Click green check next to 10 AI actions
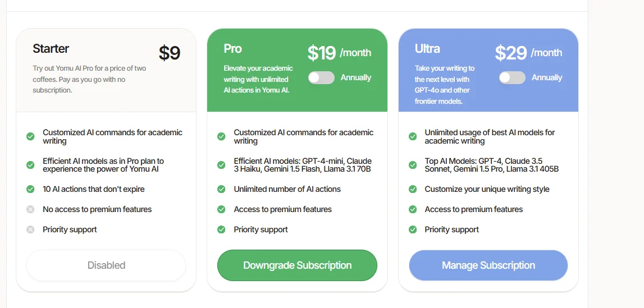The image size is (644, 308). (30, 189)
